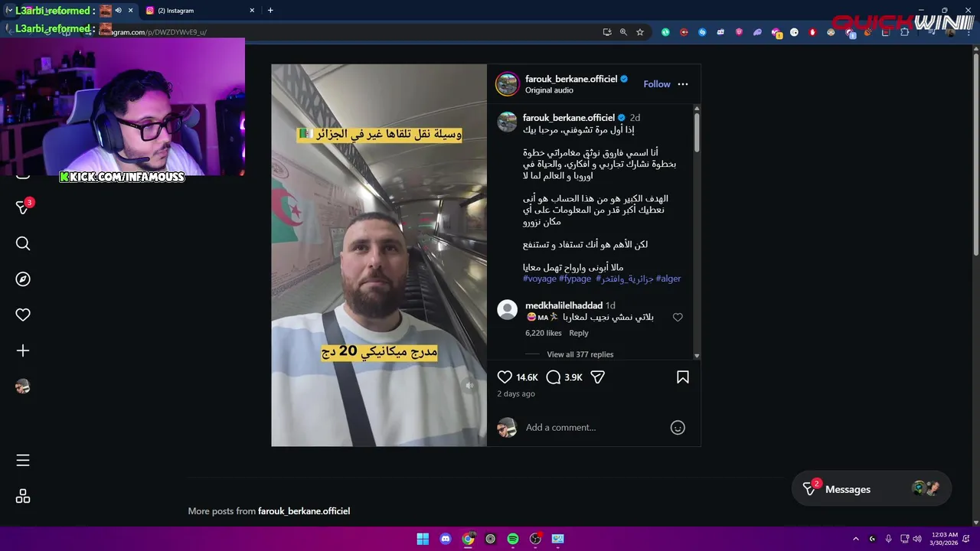Open the Chrome three-dot menu
Image resolution: width=980 pixels, height=551 pixels.
point(970,32)
